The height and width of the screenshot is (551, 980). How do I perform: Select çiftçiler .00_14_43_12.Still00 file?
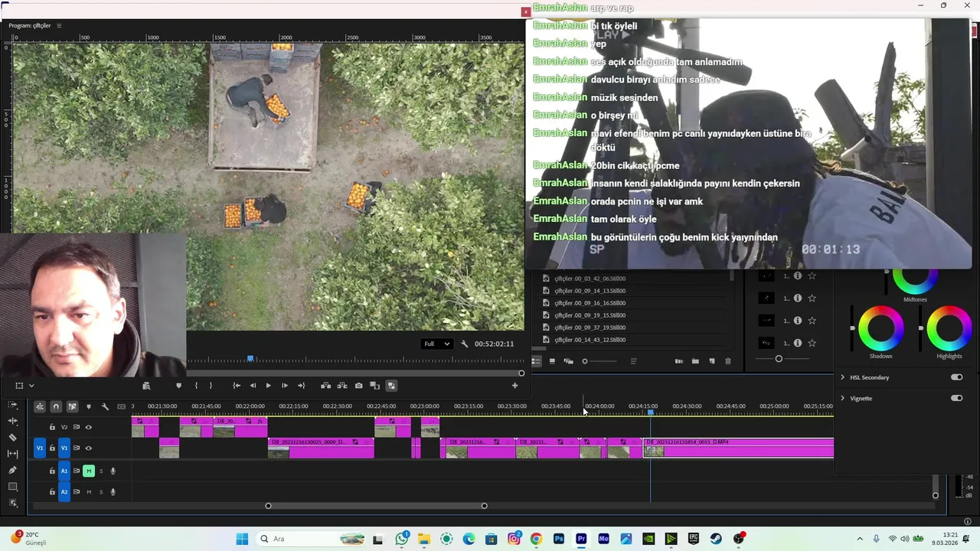click(590, 340)
